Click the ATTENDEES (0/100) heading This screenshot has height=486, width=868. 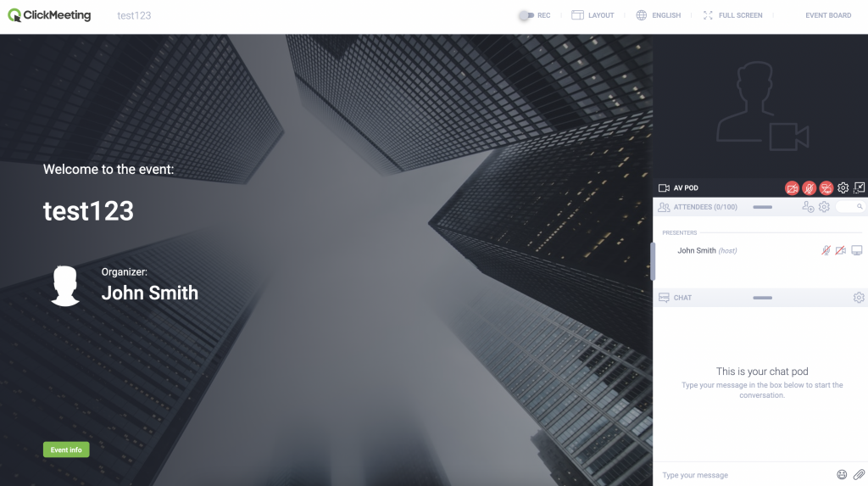705,207
